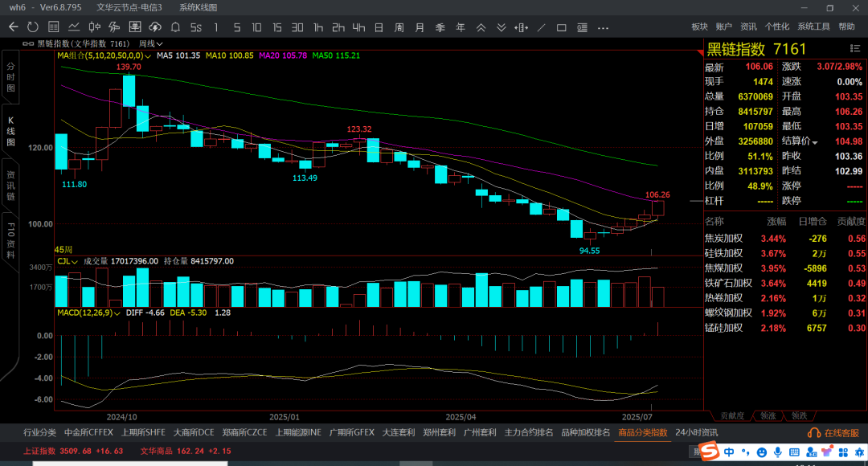Click the double down chevron icon
This screenshot has width=868, height=466.
(x=501, y=27)
